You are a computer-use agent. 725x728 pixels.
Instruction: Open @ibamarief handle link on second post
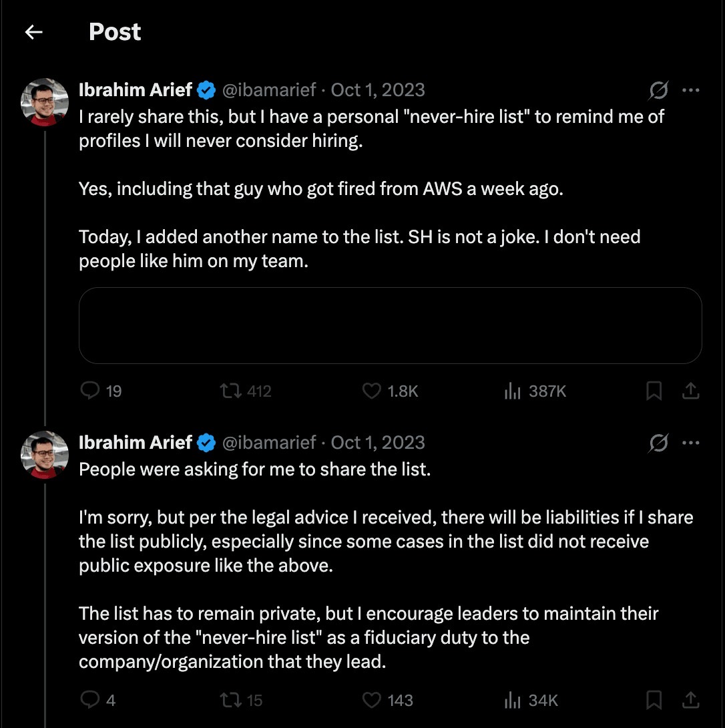click(269, 442)
